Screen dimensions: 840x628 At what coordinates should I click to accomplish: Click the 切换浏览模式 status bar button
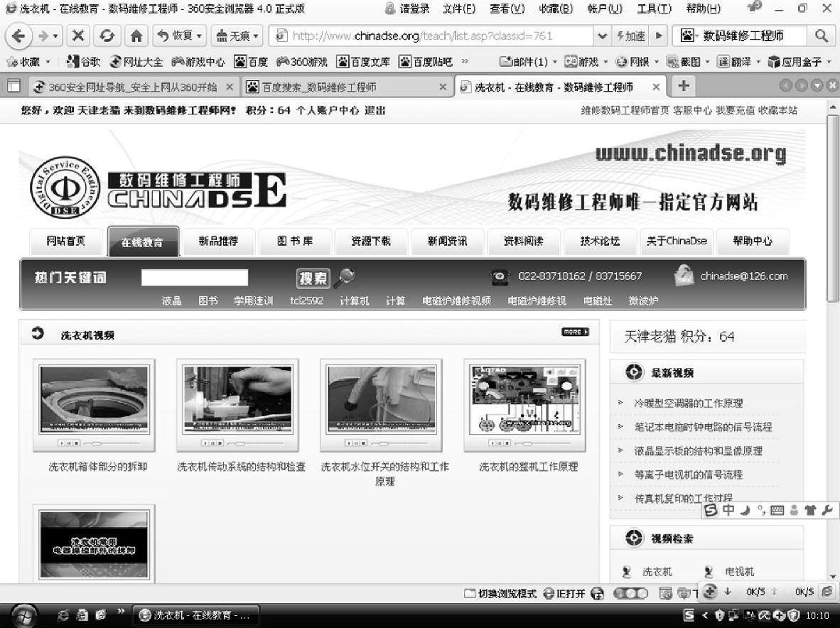tap(501, 593)
